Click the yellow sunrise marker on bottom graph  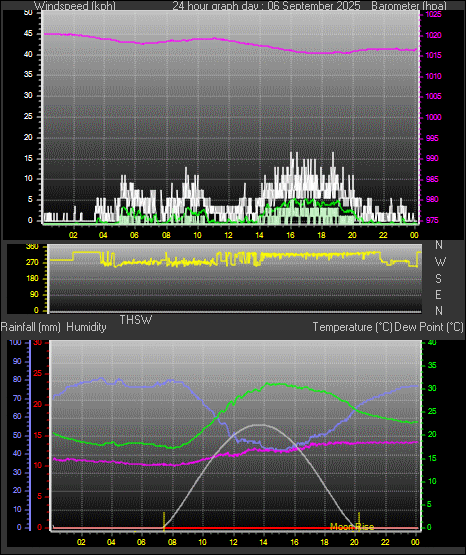click(164, 521)
